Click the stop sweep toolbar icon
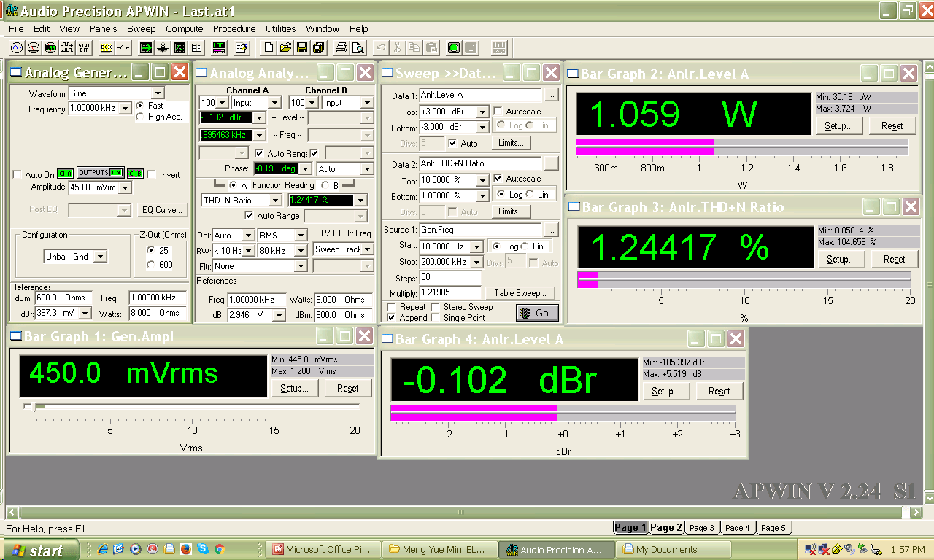The width and height of the screenshot is (934, 560). [471, 47]
